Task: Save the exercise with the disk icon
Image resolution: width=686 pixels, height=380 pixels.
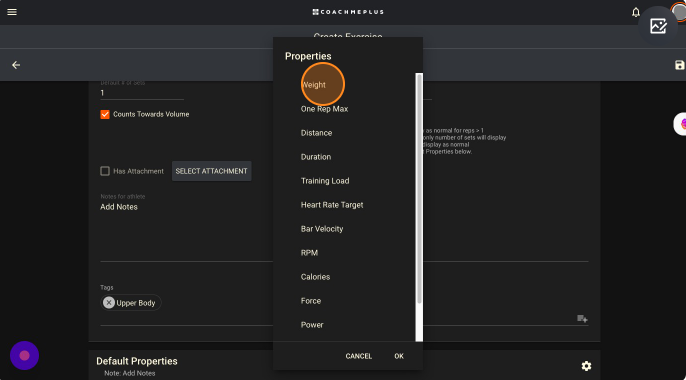Action: pos(679,65)
